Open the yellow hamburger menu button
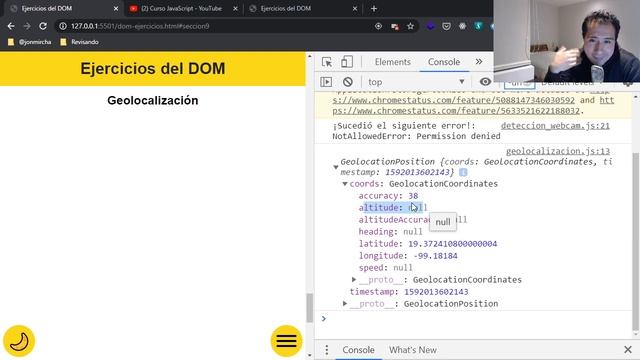 pyautogui.click(x=286, y=341)
